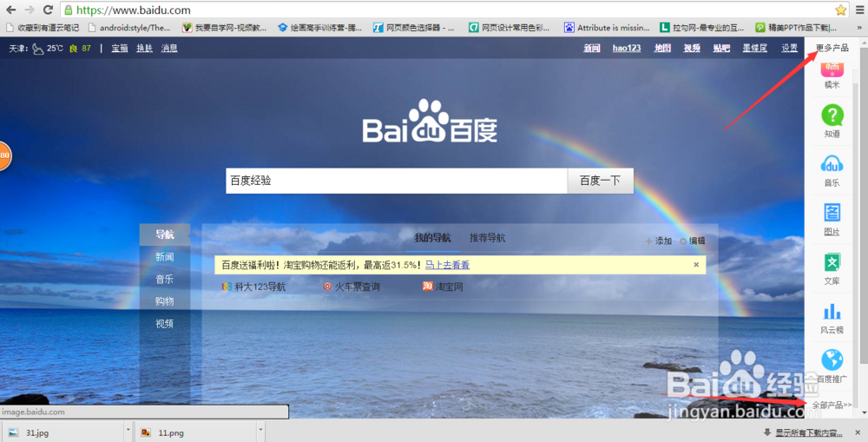The width and height of the screenshot is (868, 442).
Task: Open 新闻 in the top-right navigation
Action: (592, 48)
